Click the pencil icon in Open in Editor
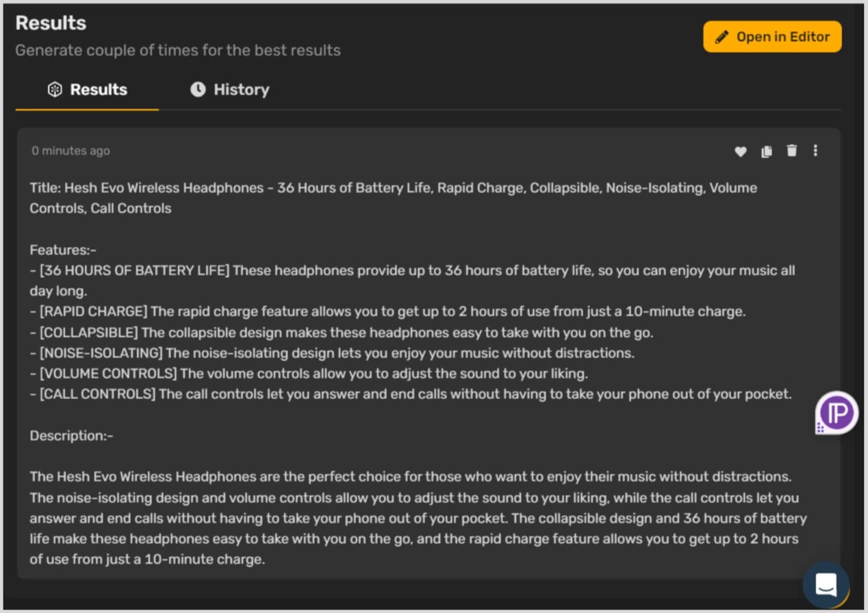The width and height of the screenshot is (868, 613). (x=720, y=36)
